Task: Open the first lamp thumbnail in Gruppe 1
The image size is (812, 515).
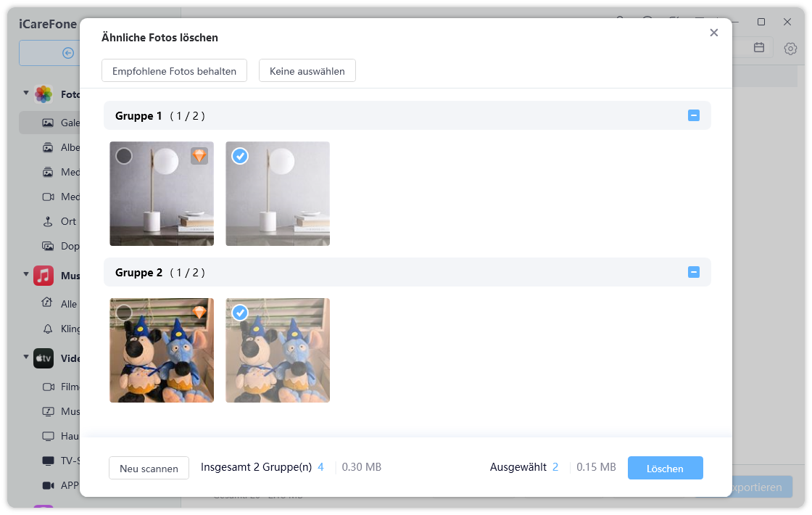Action: point(162,193)
